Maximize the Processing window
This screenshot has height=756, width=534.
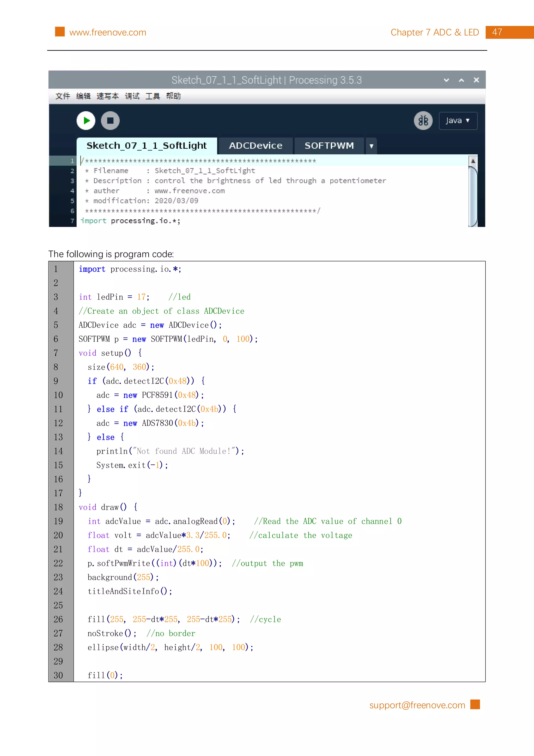pos(461,80)
